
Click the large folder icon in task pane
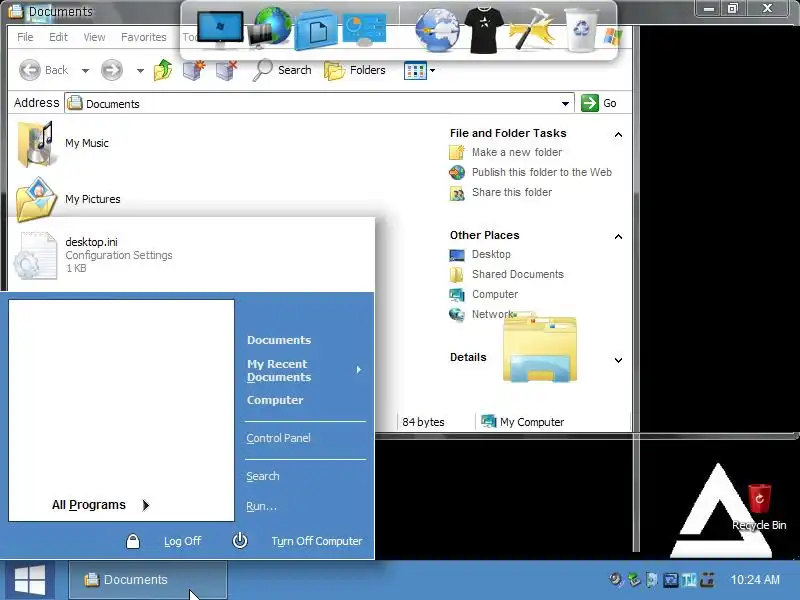click(x=540, y=348)
